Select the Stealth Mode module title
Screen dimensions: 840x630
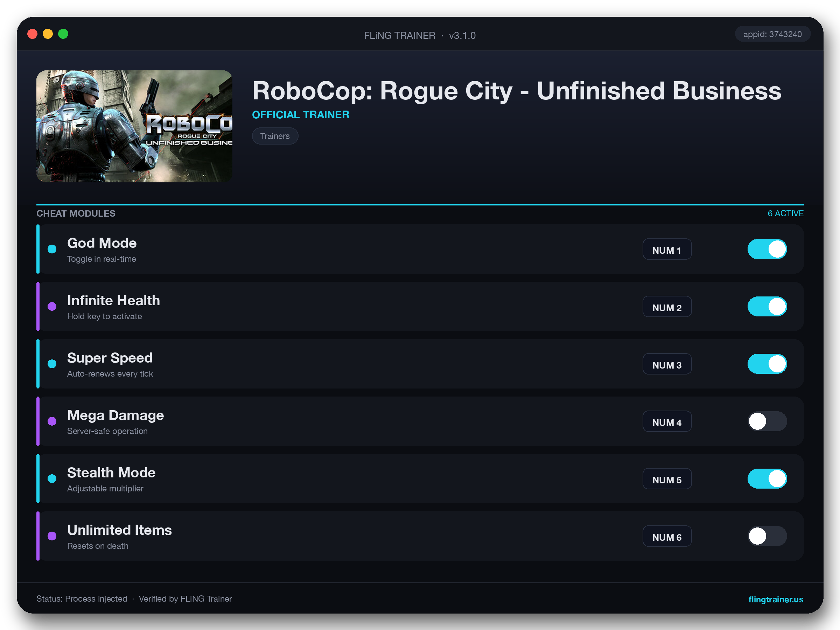(x=111, y=472)
